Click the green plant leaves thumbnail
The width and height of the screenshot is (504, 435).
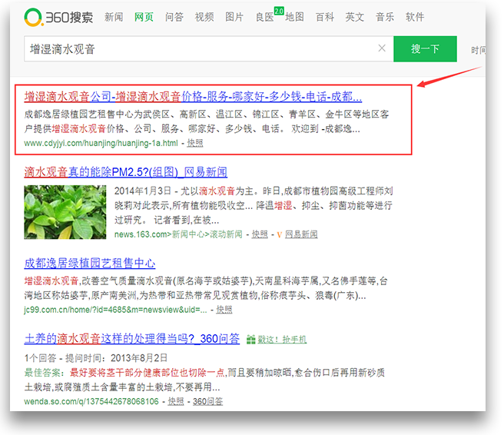[x=65, y=211]
